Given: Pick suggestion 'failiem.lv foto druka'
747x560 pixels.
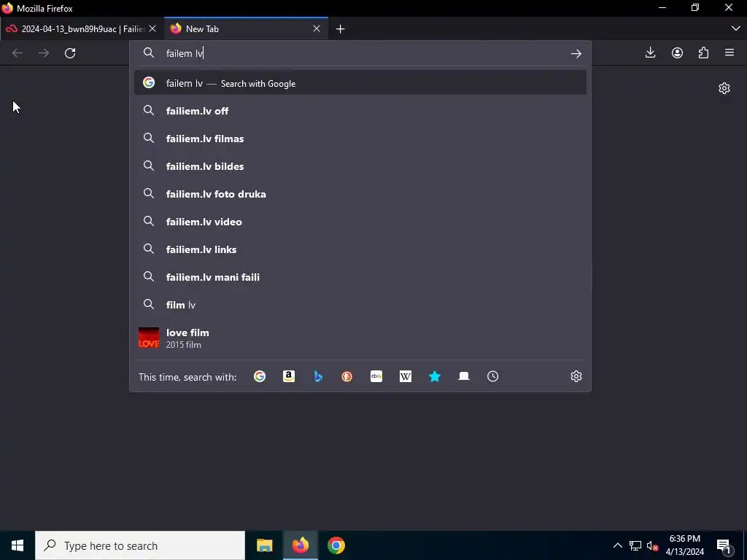Looking at the screenshot, I should (360, 193).
